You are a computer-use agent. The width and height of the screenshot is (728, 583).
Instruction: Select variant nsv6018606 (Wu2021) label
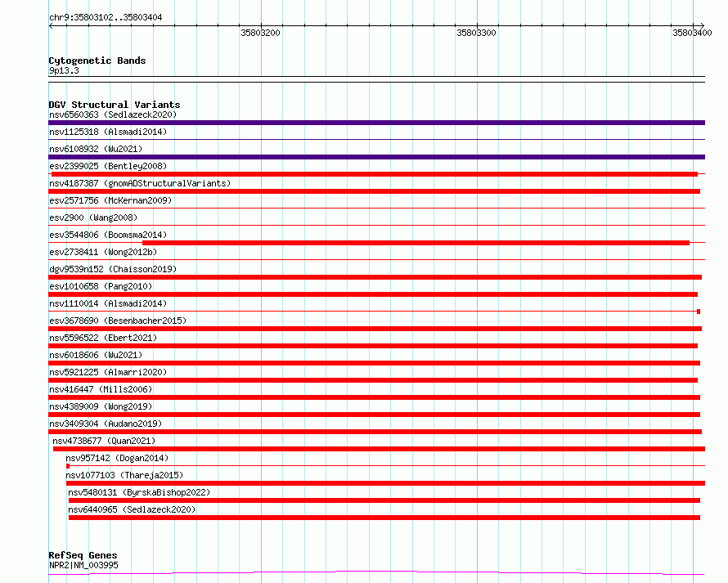pos(96,355)
